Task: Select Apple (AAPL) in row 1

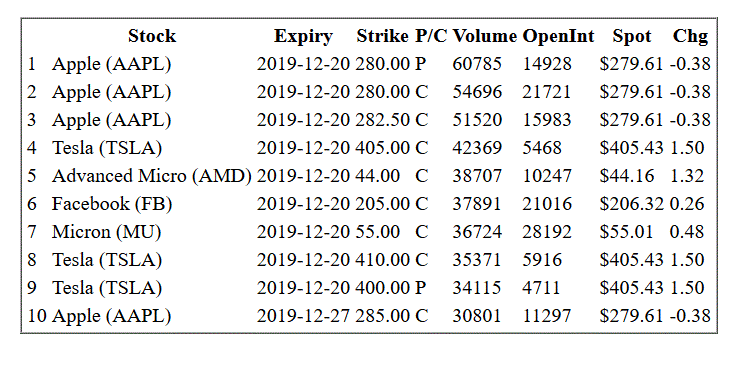Action: click(111, 64)
